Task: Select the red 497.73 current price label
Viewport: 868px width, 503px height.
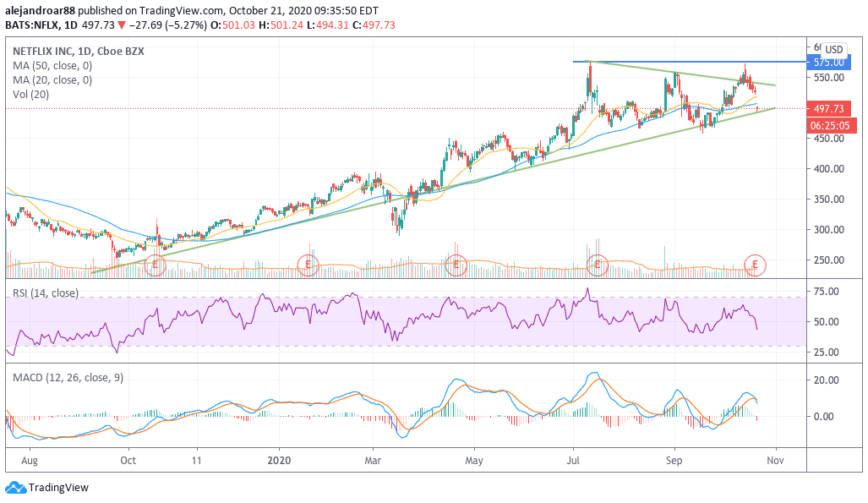Action: pyautogui.click(x=828, y=108)
